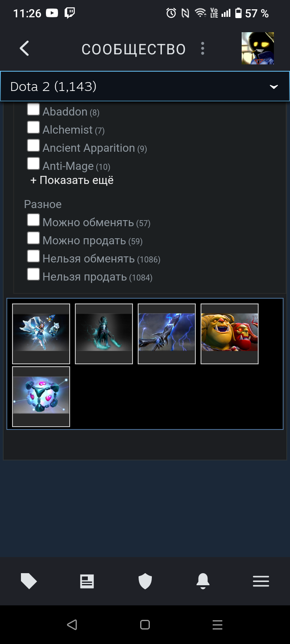The height and width of the screenshot is (644, 290).
Task: Open the hamburger menu tab
Action: coord(261,581)
